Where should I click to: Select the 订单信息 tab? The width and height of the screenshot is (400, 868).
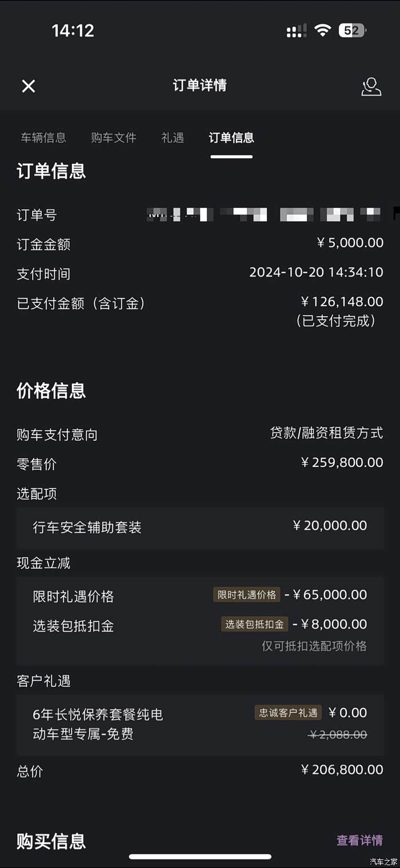(231, 138)
